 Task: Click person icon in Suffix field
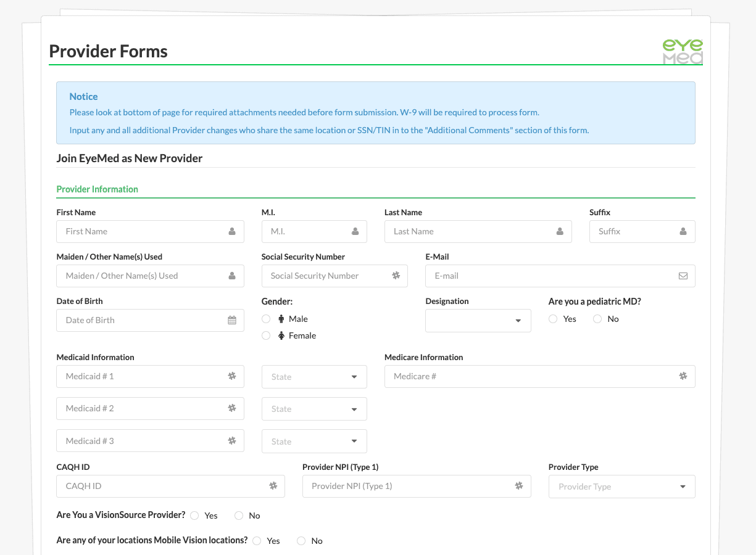click(x=683, y=232)
